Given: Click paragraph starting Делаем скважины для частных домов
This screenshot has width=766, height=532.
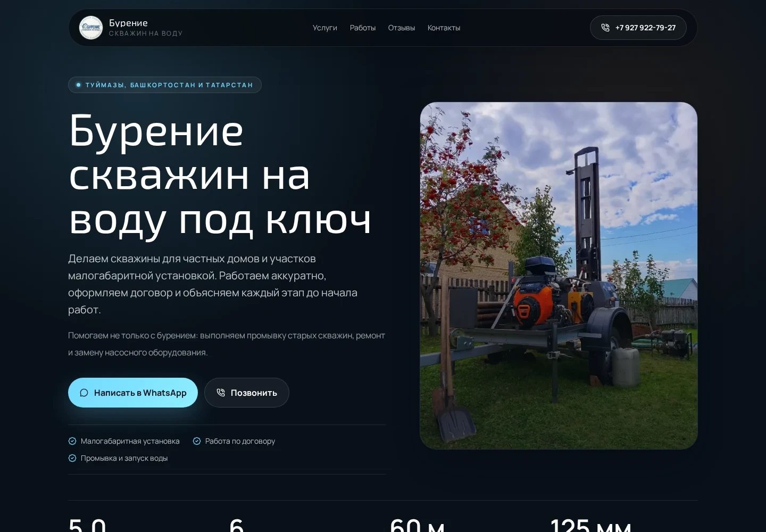Looking at the screenshot, I should pos(213,284).
